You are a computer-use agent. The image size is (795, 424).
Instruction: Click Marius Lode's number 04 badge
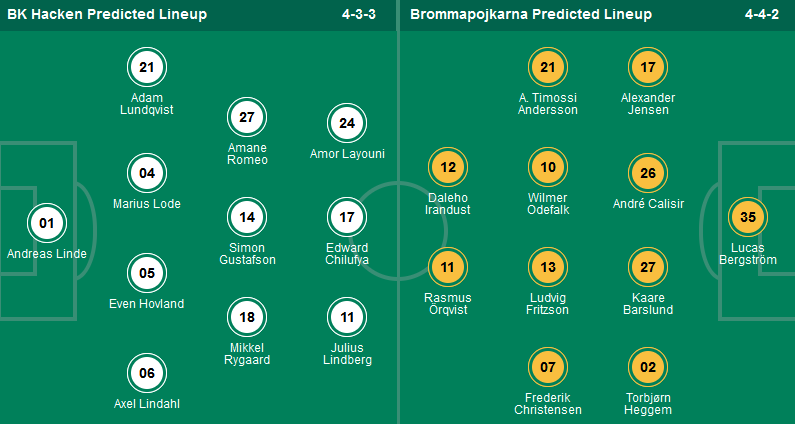(x=147, y=173)
